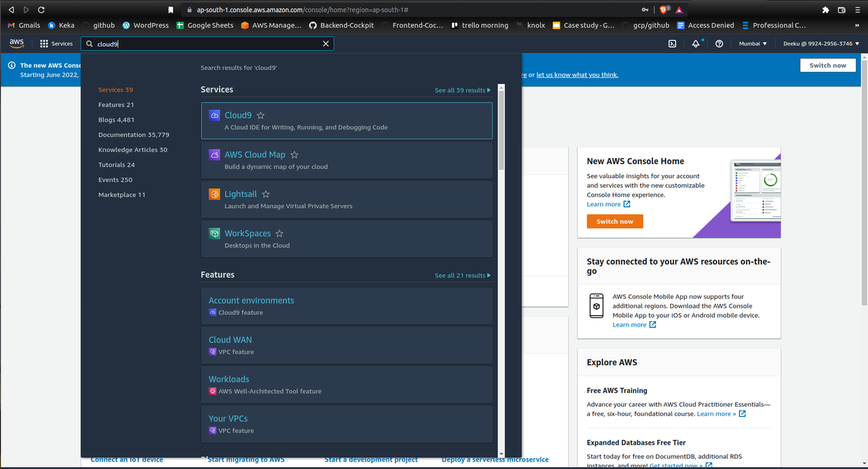Favorite Cloud9 with the star
The width and height of the screenshot is (868, 469).
point(260,115)
